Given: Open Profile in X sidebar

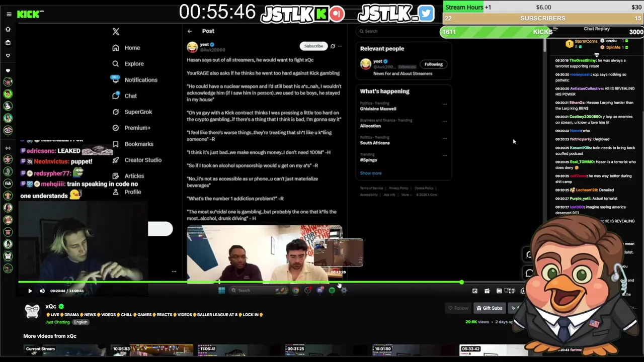Looking at the screenshot, I should (x=127, y=192).
